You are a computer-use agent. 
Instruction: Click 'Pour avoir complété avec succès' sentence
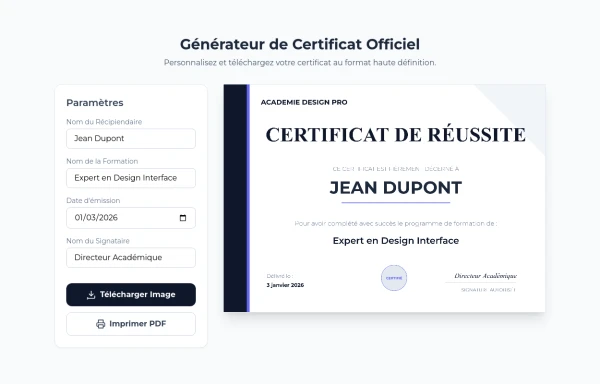point(396,223)
